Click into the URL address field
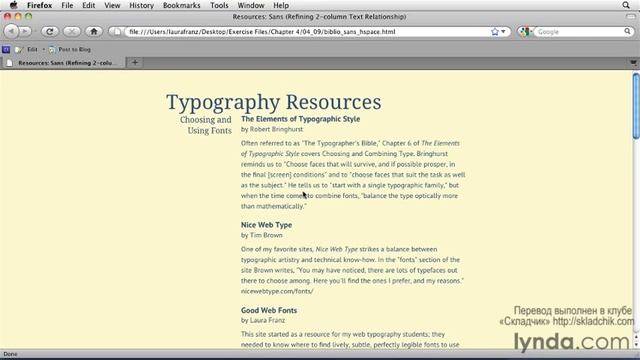The image size is (640, 360). [x=308, y=31]
